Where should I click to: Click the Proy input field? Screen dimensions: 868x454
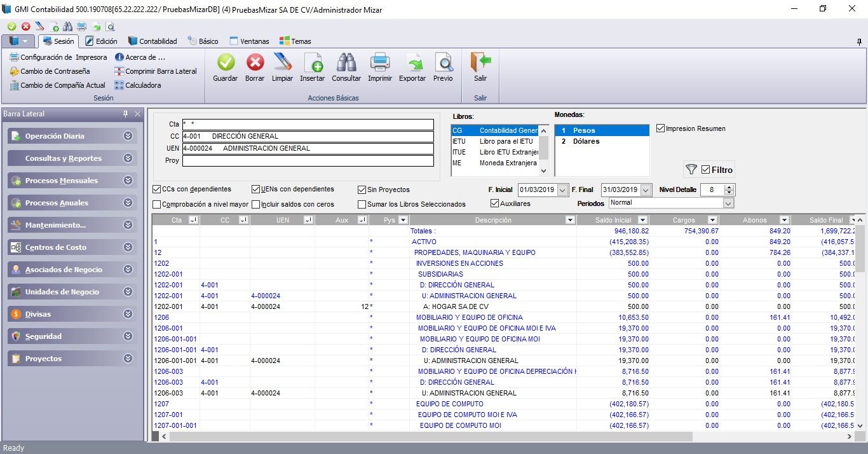[x=308, y=160]
